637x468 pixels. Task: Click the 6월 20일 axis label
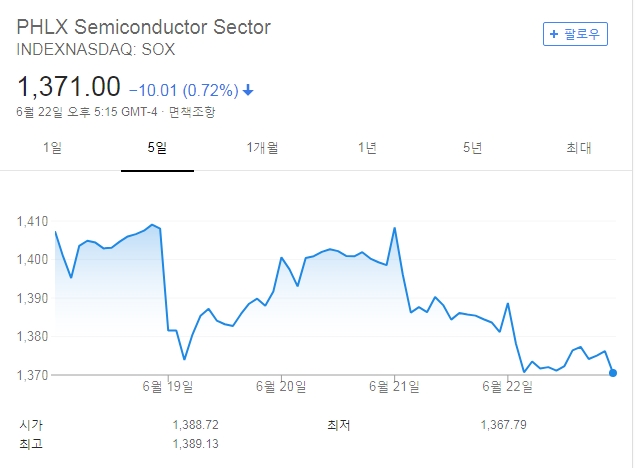280,387
